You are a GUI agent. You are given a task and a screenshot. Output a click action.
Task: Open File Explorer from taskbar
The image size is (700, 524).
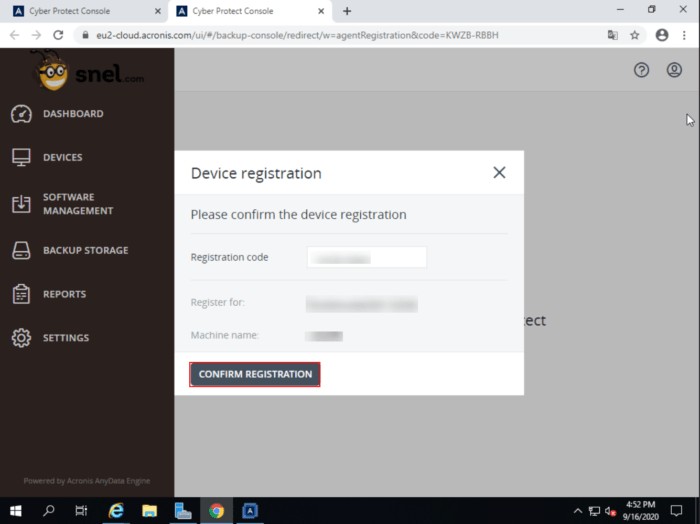150,511
